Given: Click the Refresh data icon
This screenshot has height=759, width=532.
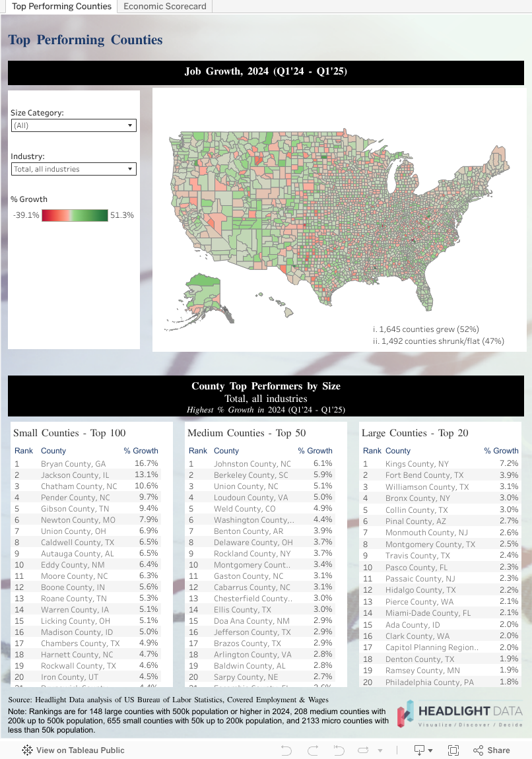Looking at the screenshot, I should coord(363,750).
